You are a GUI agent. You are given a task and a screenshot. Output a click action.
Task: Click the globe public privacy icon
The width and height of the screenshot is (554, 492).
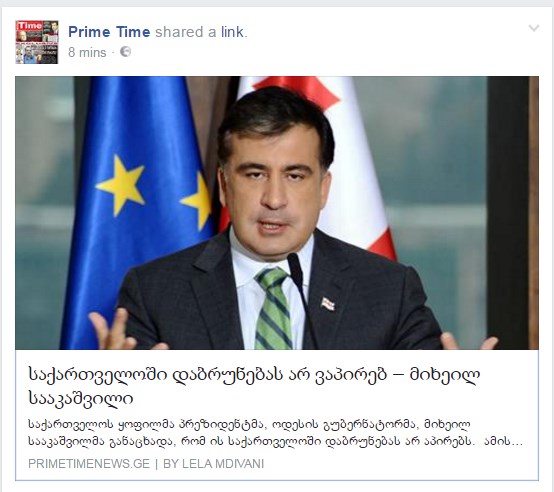click(125, 52)
